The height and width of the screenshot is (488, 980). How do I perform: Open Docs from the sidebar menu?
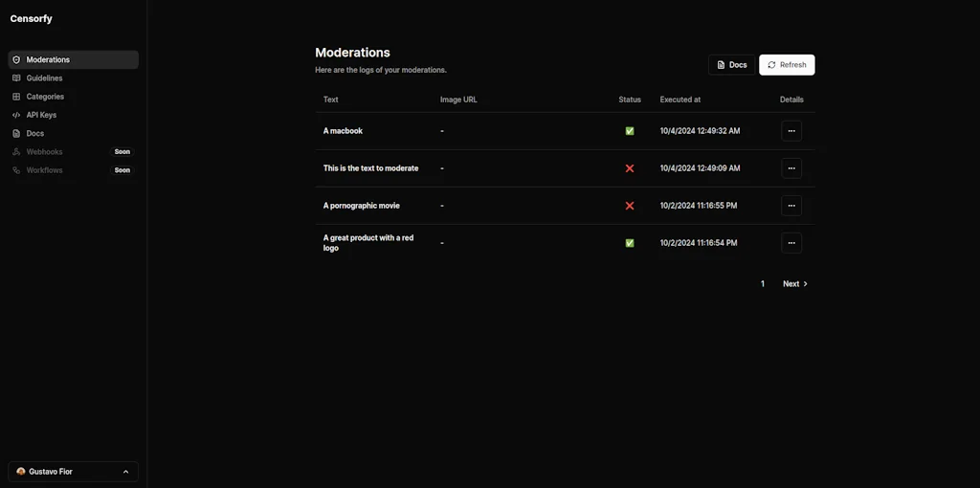(73, 134)
